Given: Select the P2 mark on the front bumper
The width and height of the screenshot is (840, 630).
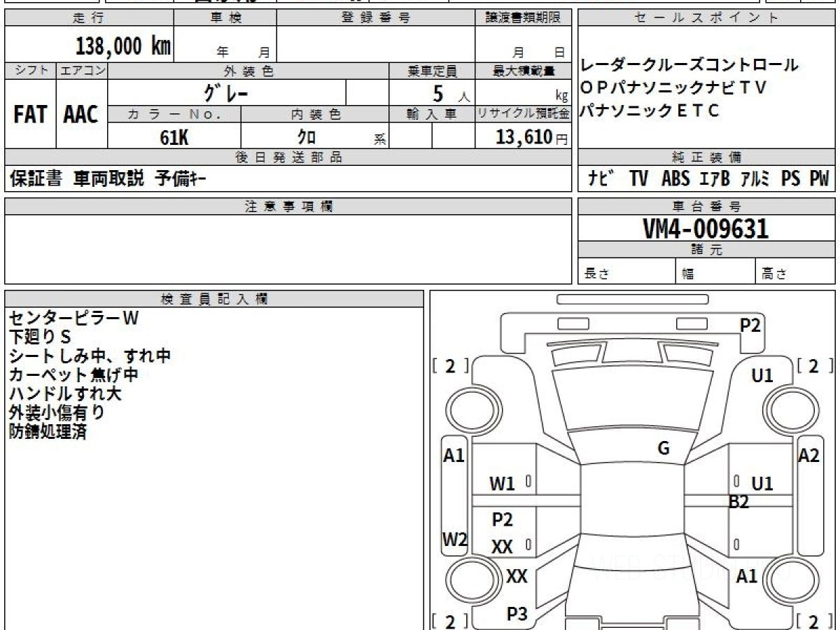Looking at the screenshot, I should click(x=750, y=324).
